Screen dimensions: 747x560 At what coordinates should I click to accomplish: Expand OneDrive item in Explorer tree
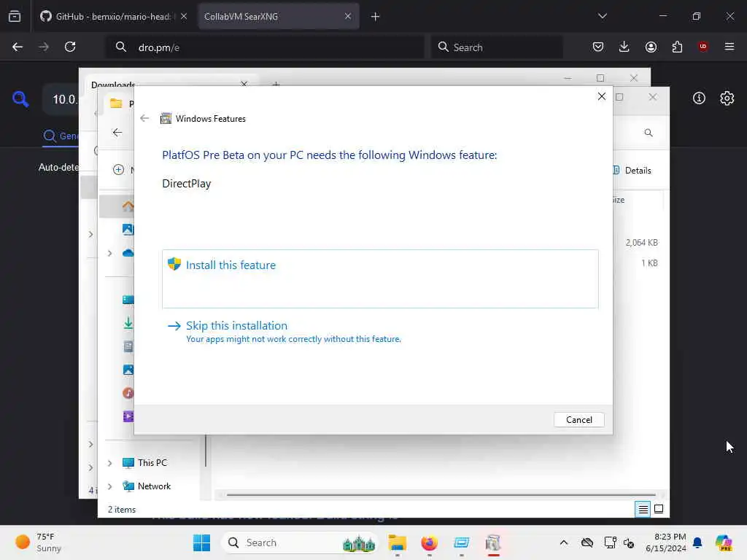pos(110,253)
